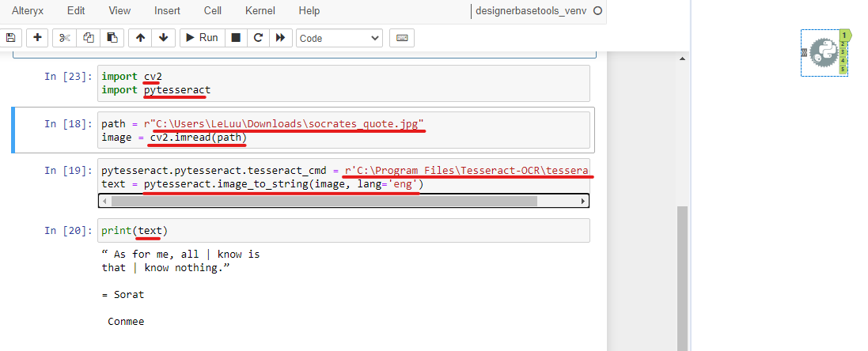Screen dimensions: 868x351
Task: Click the Python tool input anchor
Action: pos(804,52)
